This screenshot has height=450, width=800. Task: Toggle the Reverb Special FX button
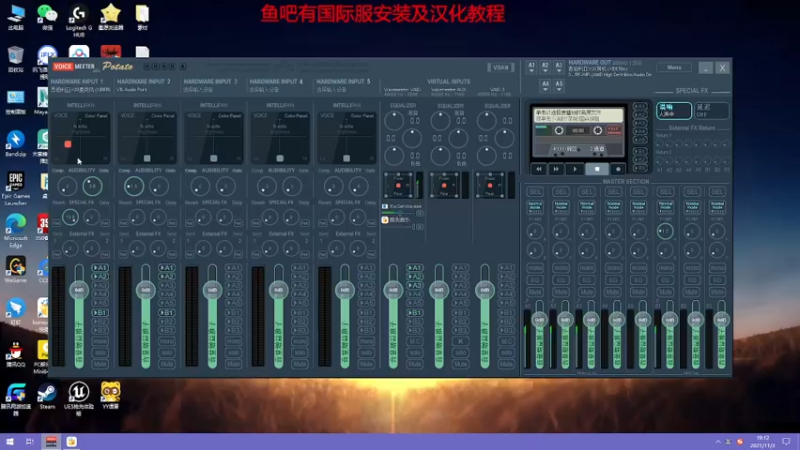(673, 111)
